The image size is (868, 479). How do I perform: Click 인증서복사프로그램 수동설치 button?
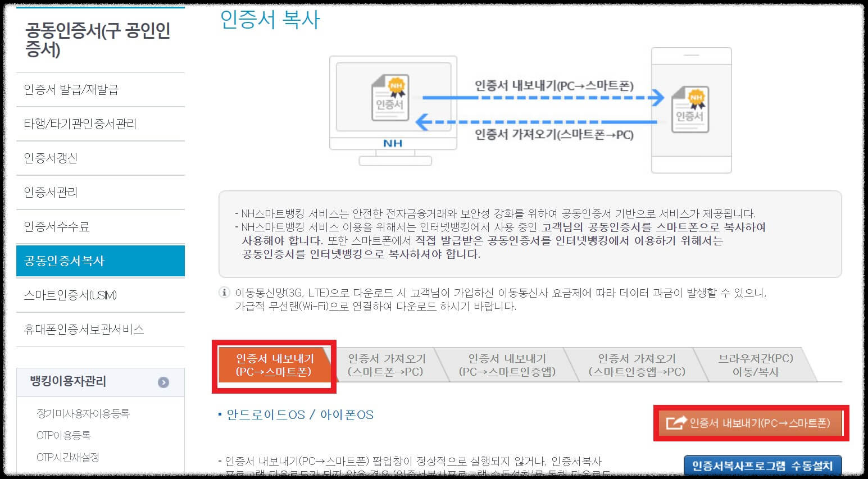click(x=762, y=466)
